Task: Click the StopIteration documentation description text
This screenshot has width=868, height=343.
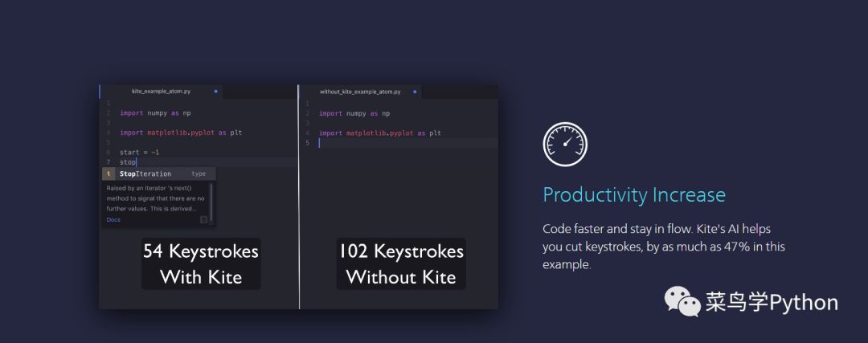Action: [x=156, y=198]
